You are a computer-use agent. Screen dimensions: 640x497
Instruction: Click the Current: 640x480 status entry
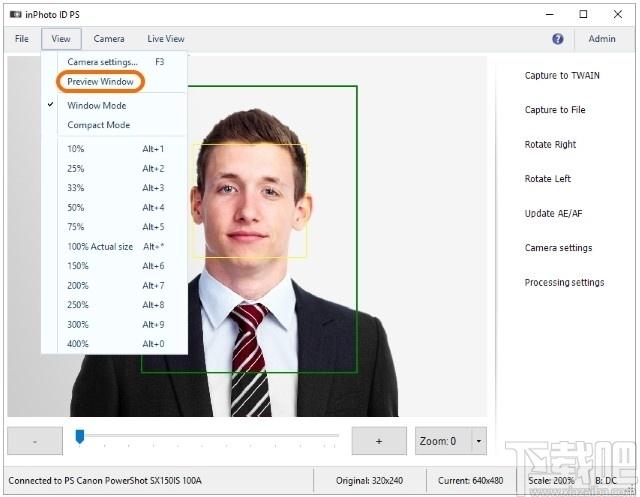pyautogui.click(x=470, y=481)
